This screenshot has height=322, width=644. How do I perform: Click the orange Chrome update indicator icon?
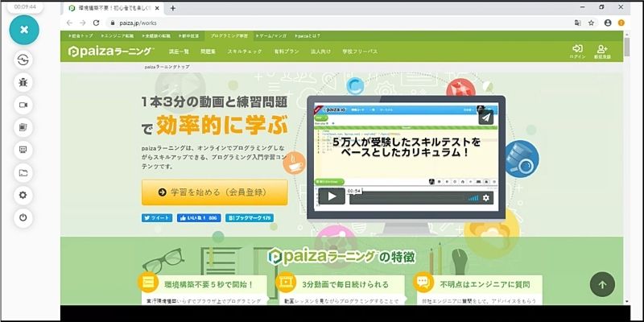coord(621,23)
